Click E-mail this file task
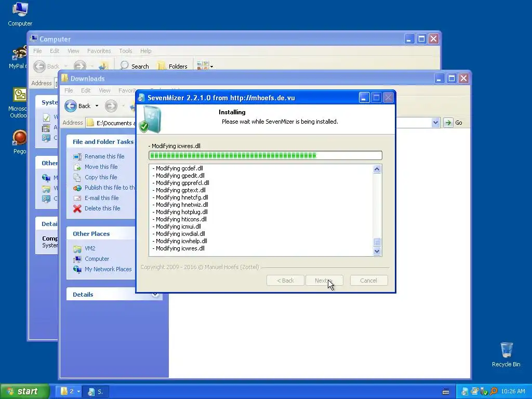 (x=101, y=198)
